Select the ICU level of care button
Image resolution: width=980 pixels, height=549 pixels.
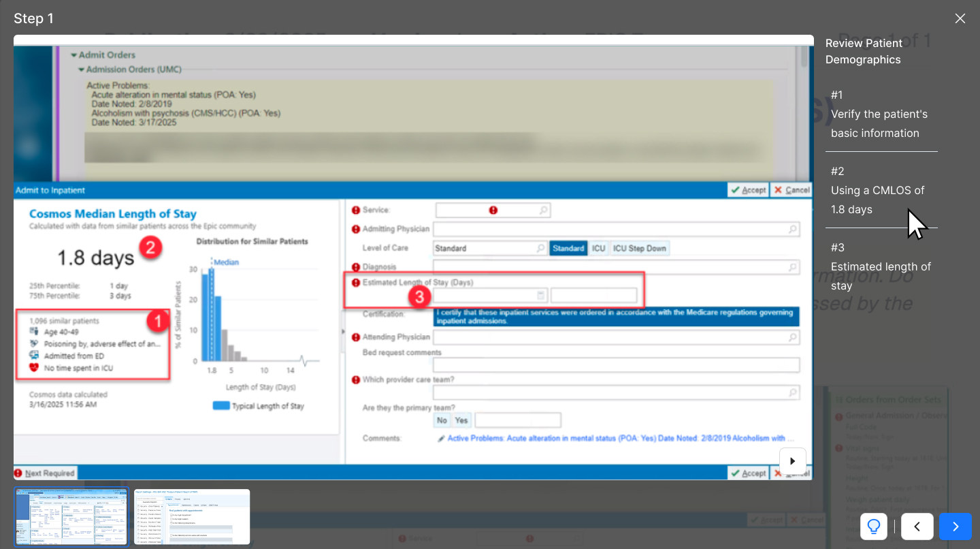[x=598, y=248]
